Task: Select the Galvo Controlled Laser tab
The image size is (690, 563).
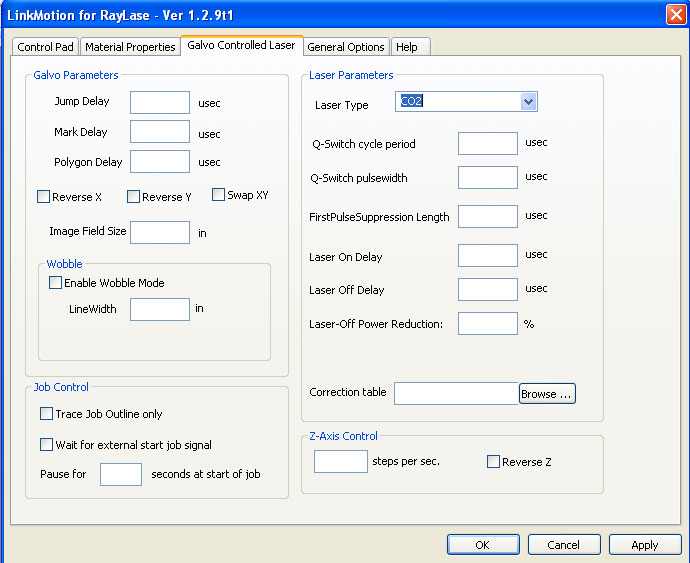Action: pyautogui.click(x=241, y=45)
